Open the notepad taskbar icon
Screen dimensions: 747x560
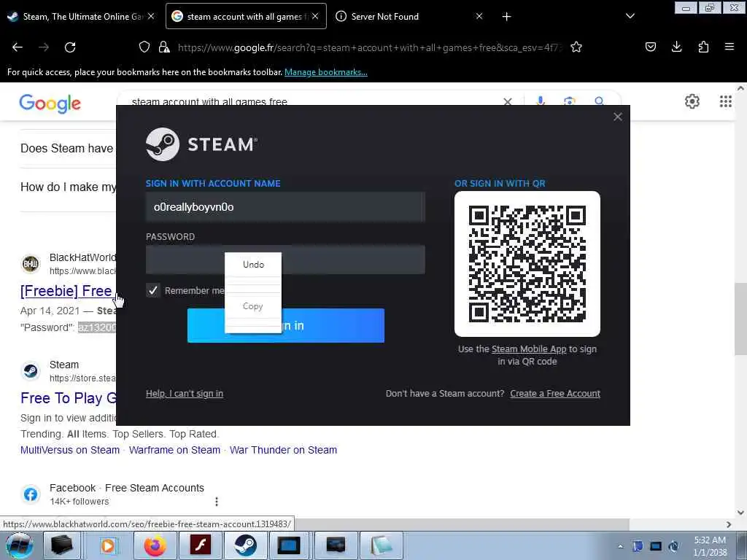[381, 545]
